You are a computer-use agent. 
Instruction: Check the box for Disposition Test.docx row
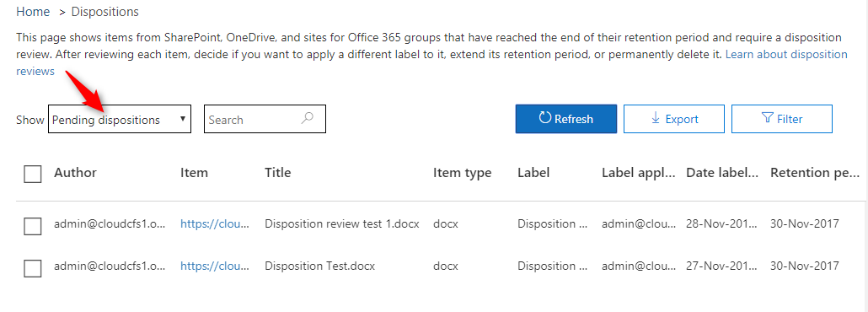tap(33, 268)
